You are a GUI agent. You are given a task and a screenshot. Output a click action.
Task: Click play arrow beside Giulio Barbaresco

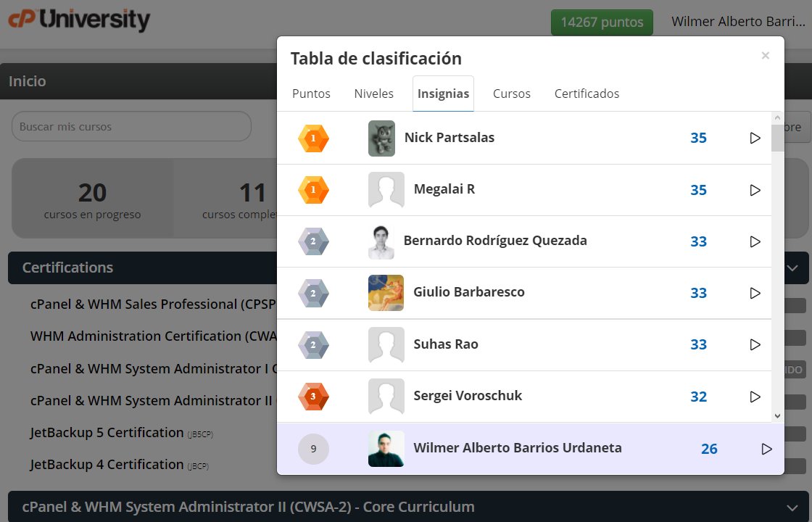coord(755,293)
